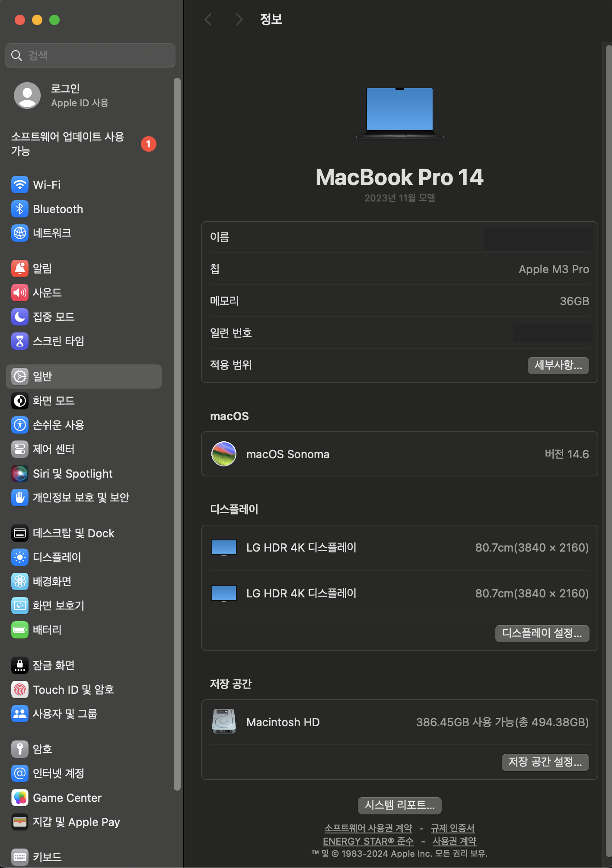Image resolution: width=612 pixels, height=868 pixels.
Task: Click the red update badge 1
Action: [x=149, y=144]
